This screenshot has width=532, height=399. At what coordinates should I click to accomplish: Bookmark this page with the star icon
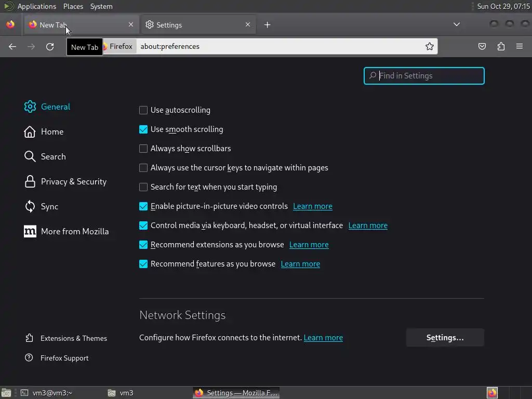(x=430, y=46)
